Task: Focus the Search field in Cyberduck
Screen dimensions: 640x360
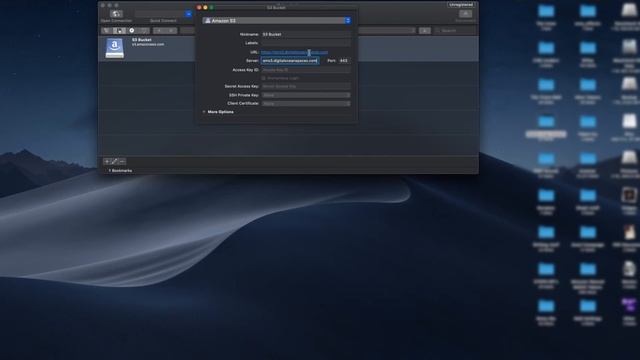Action: tap(455, 31)
